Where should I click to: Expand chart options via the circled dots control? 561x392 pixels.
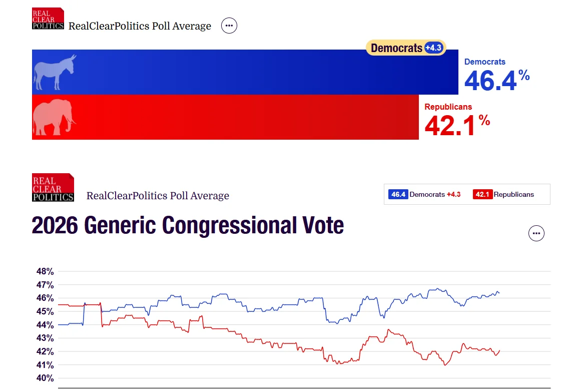(x=536, y=233)
